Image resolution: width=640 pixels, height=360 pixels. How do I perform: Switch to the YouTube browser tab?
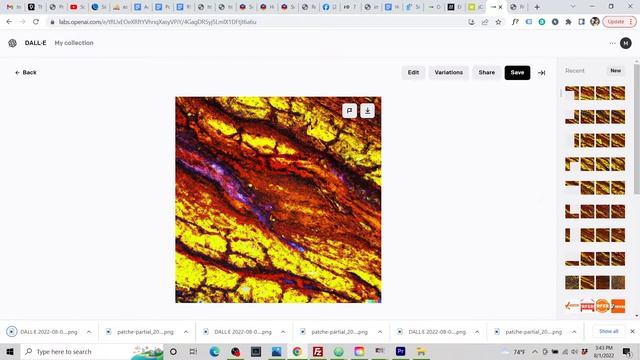(78, 7)
